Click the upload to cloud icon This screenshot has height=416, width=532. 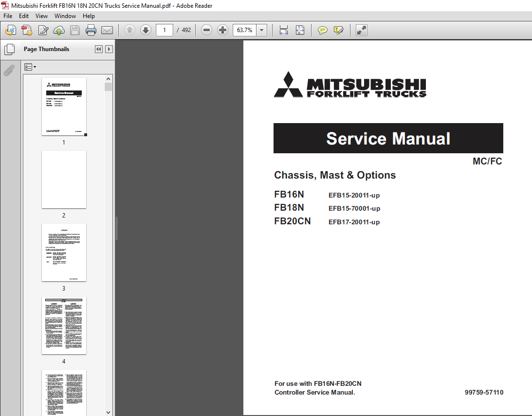(59, 30)
